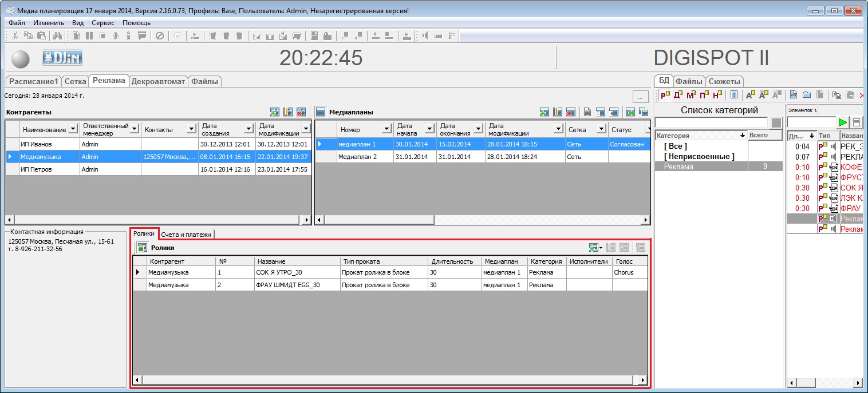Screen dimensions: 868x393
Task: Sort rollers by the Название column header
Action: pos(297,261)
